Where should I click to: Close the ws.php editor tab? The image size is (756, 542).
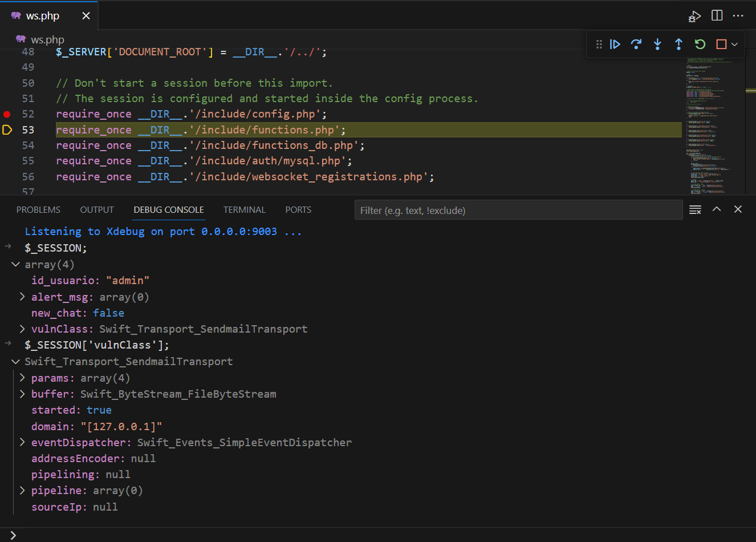click(86, 16)
